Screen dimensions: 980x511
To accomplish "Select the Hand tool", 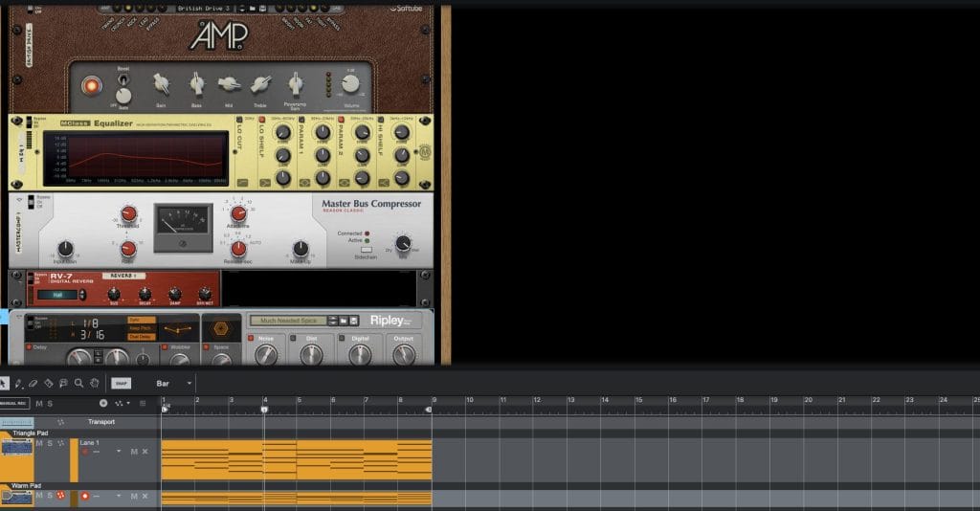I will pos(94,383).
